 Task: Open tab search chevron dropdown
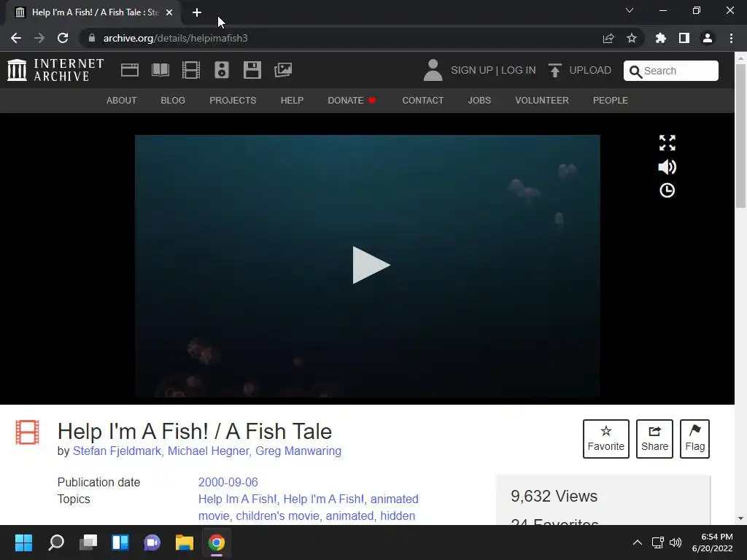[630, 10]
